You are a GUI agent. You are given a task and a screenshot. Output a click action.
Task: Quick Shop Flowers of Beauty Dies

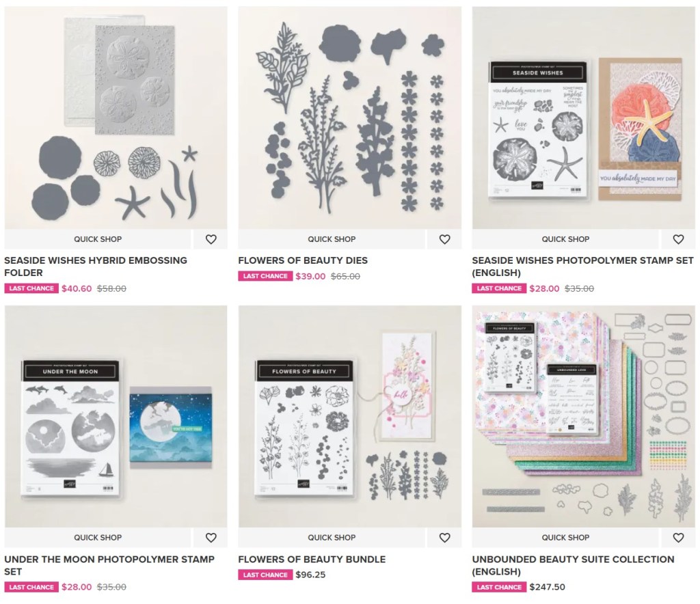pyautogui.click(x=332, y=239)
